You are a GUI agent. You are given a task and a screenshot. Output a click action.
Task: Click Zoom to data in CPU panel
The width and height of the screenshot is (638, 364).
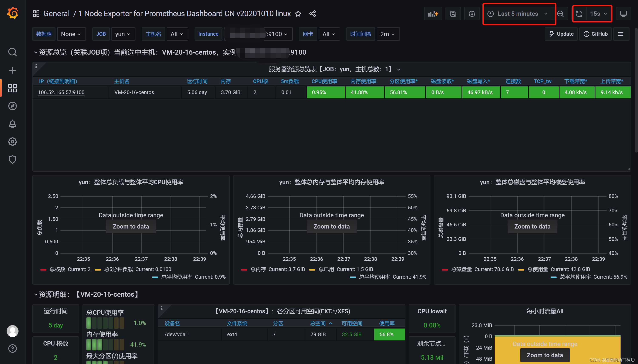(x=131, y=227)
